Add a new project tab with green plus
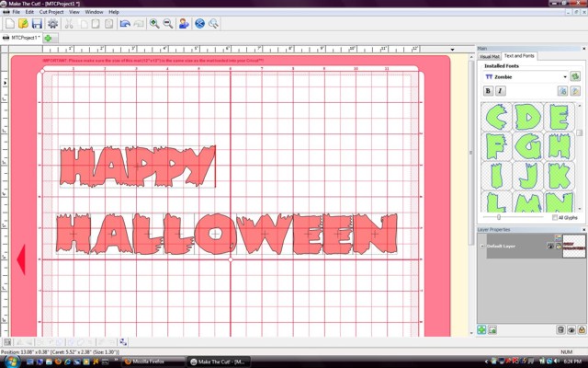The image size is (588, 368). 48,38
